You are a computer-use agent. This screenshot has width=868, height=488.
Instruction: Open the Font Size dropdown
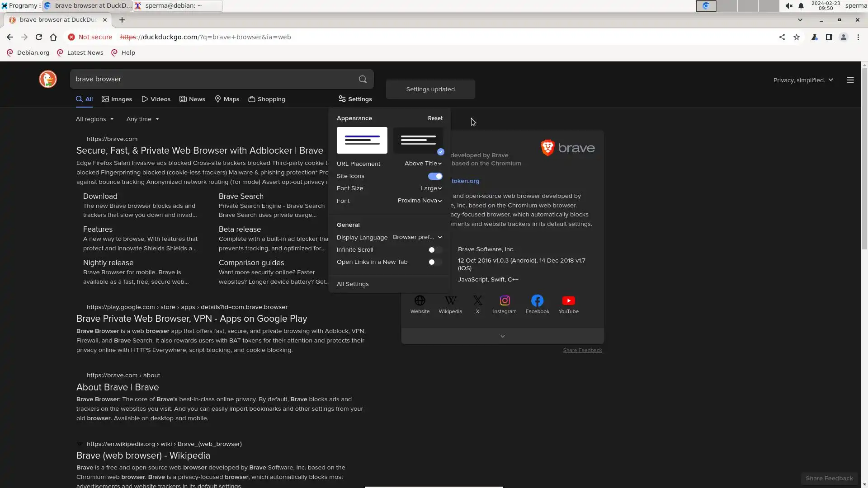431,188
